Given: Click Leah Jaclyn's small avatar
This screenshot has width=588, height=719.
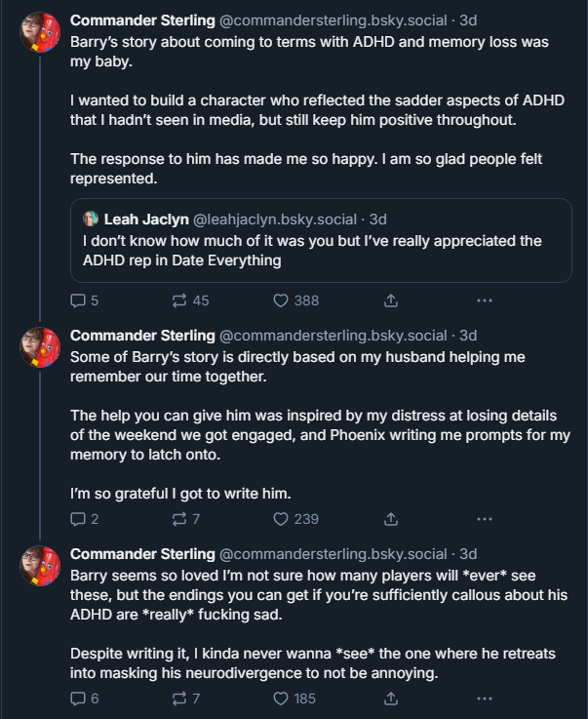Looking at the screenshot, I should 91,219.
